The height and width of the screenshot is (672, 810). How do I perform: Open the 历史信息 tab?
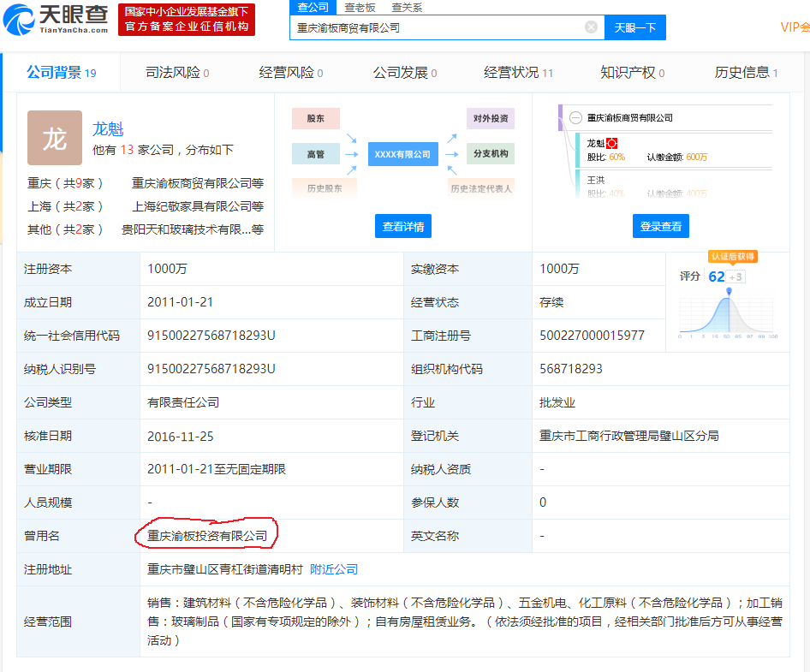pyautogui.click(x=746, y=73)
